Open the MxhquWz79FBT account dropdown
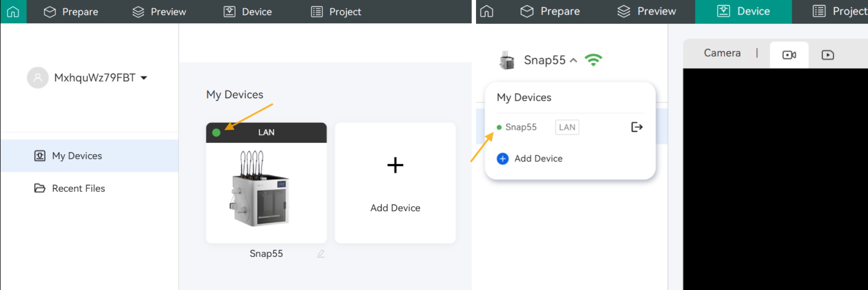 [x=144, y=78]
